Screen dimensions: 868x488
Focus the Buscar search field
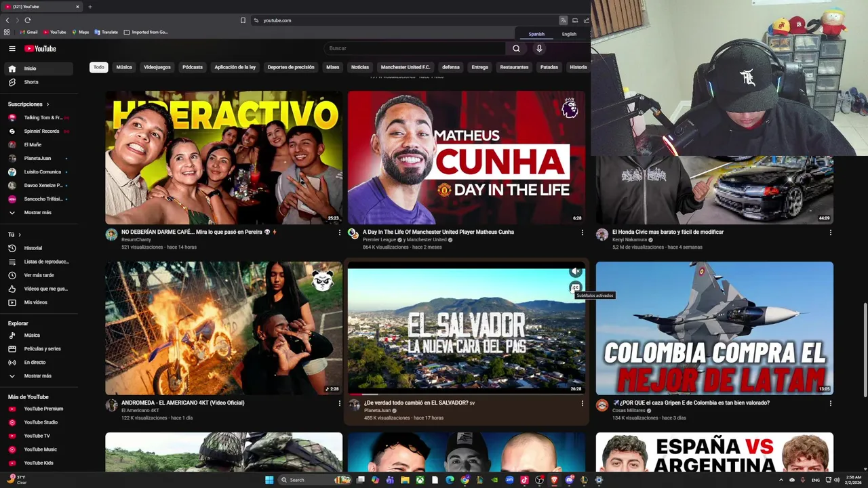click(415, 48)
